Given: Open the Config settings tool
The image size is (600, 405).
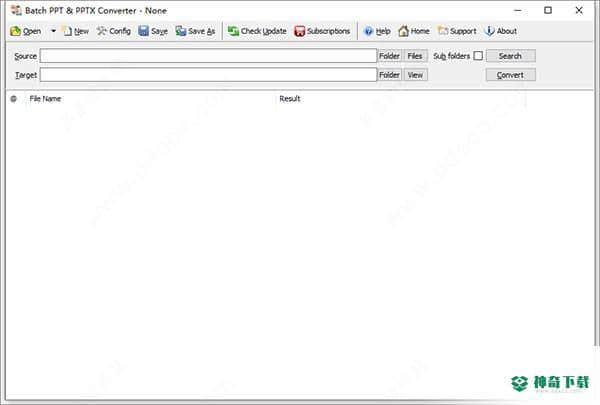Looking at the screenshot, I should click(114, 31).
